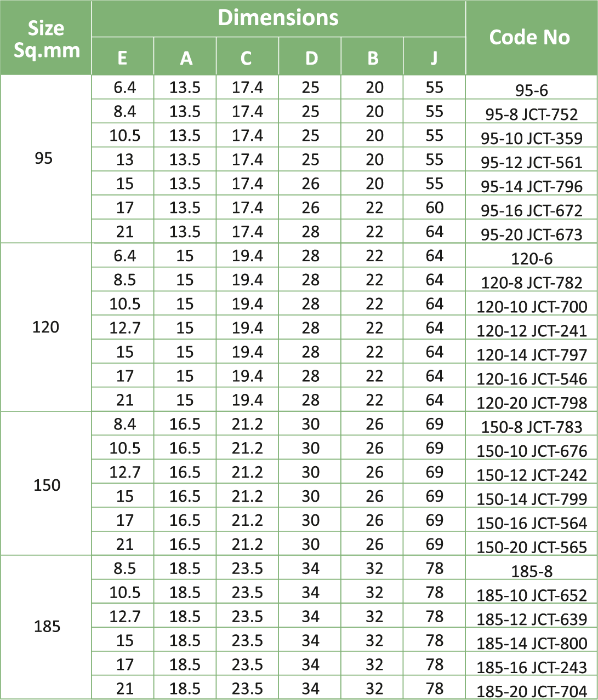Select code 150-10 JCT-676
This screenshot has height=700, width=598.
pos(531,451)
